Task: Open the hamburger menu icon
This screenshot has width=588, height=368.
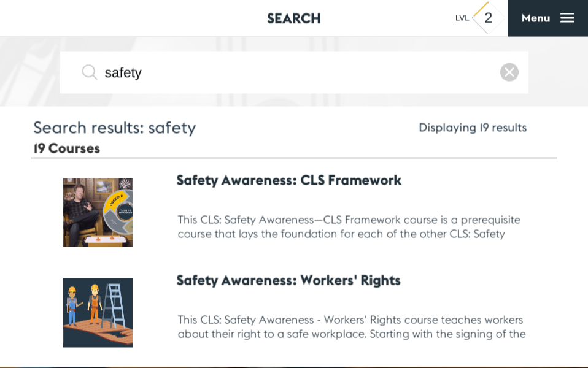Action: (567, 18)
